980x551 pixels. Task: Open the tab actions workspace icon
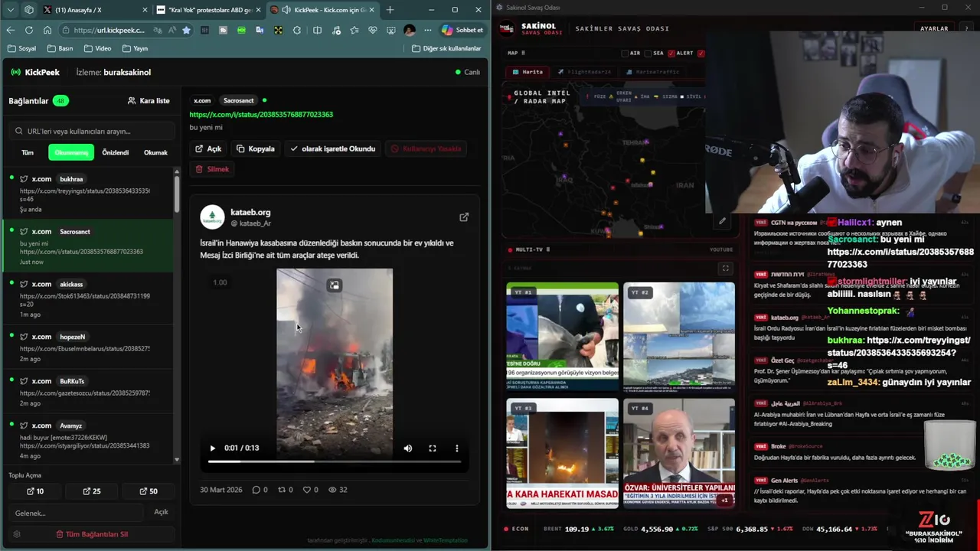pos(29,10)
